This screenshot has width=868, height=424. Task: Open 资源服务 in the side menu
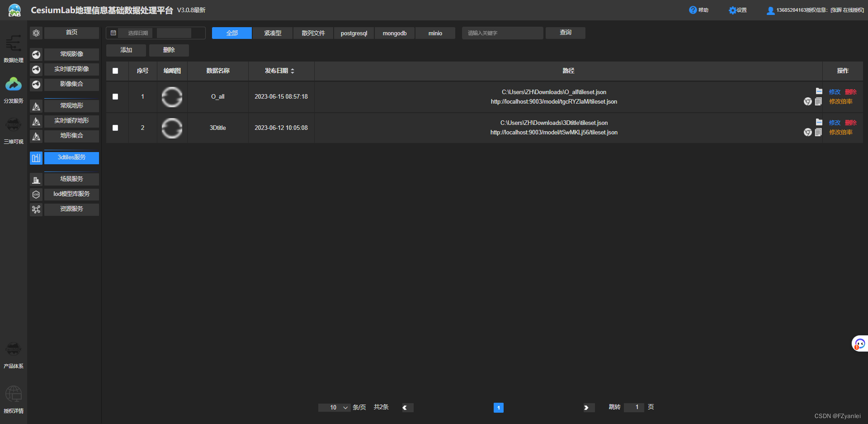click(71, 209)
